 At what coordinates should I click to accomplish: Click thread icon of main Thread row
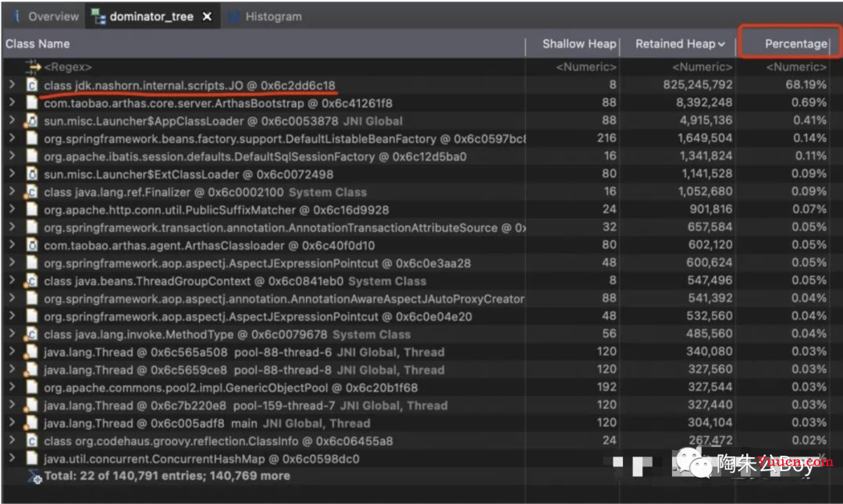32,423
